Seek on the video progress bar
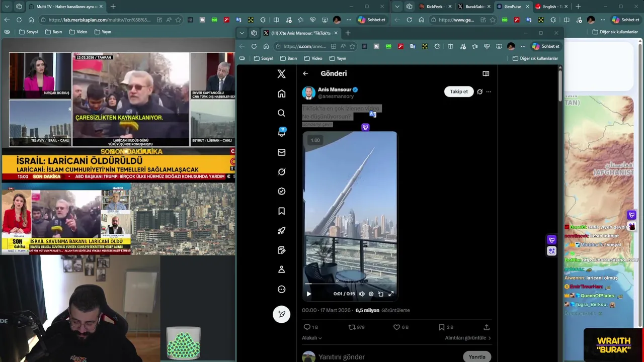This screenshot has width=644, height=362. click(x=350, y=285)
